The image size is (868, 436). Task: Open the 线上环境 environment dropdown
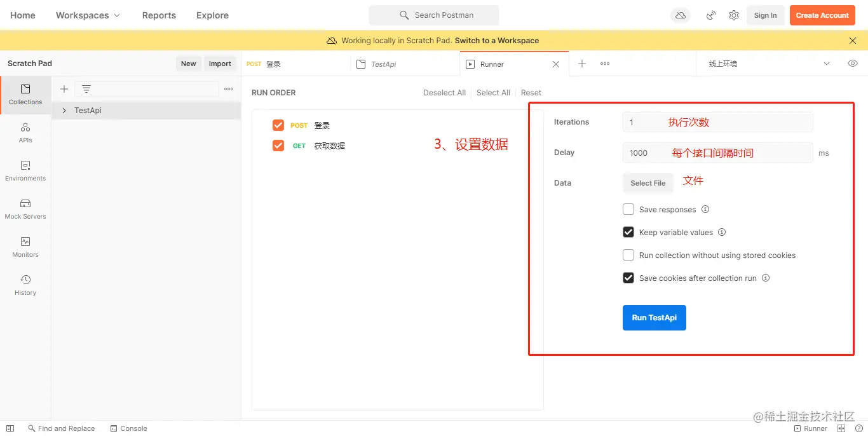point(770,64)
